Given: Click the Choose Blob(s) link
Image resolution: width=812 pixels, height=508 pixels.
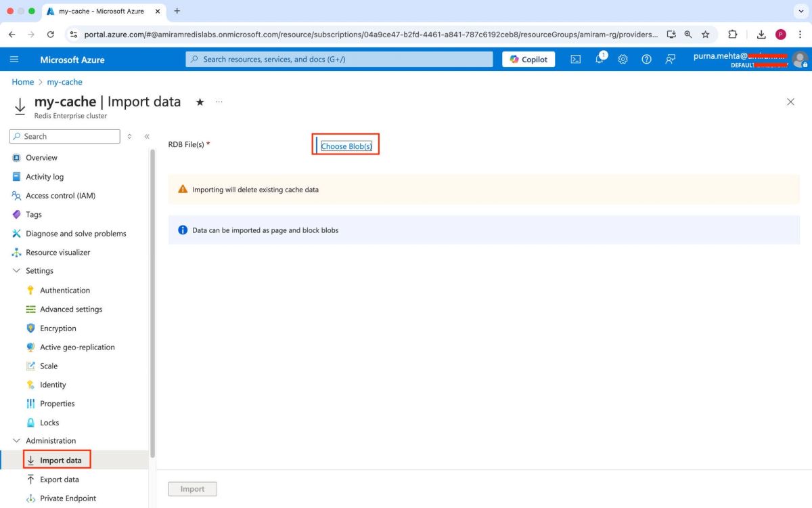Looking at the screenshot, I should pos(346,146).
